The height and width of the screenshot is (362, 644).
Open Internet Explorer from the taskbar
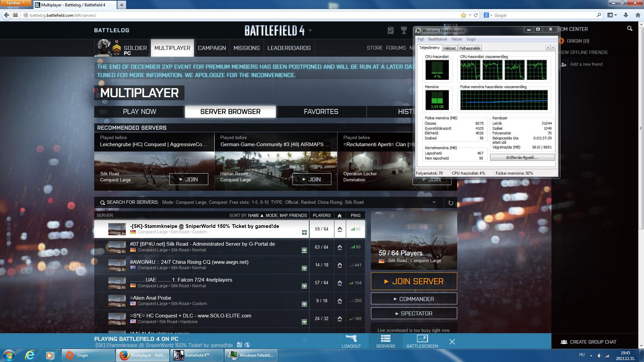pos(30,355)
